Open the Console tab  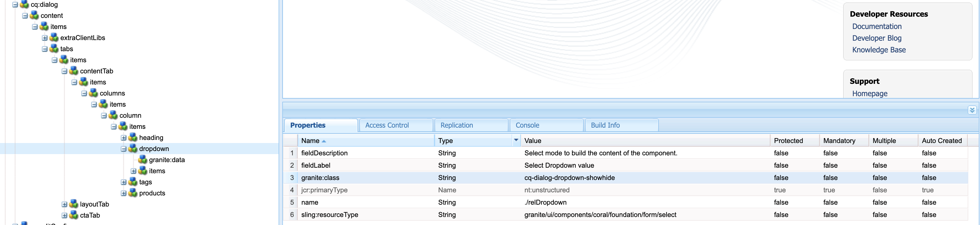(x=527, y=125)
